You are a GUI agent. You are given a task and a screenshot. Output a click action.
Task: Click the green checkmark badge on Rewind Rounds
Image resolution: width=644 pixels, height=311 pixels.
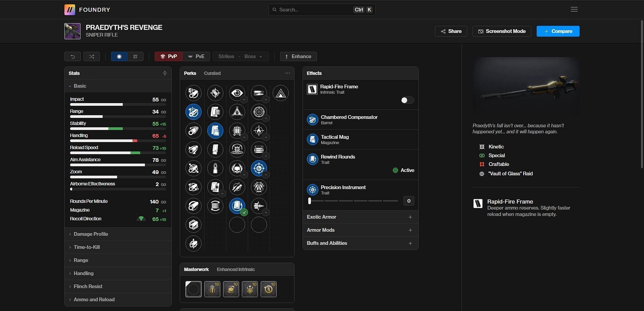(x=244, y=212)
